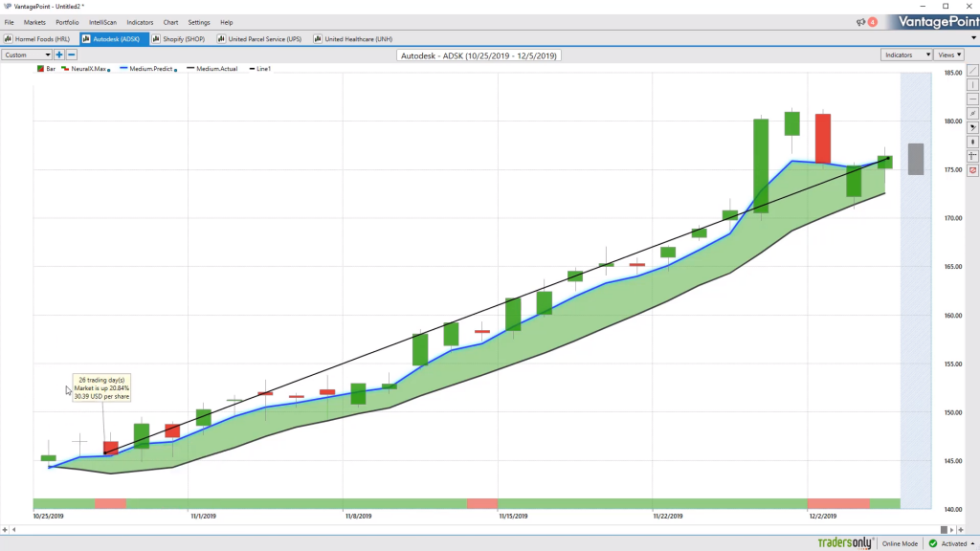
Task: Open the Indicators dropdown
Action: coord(906,55)
